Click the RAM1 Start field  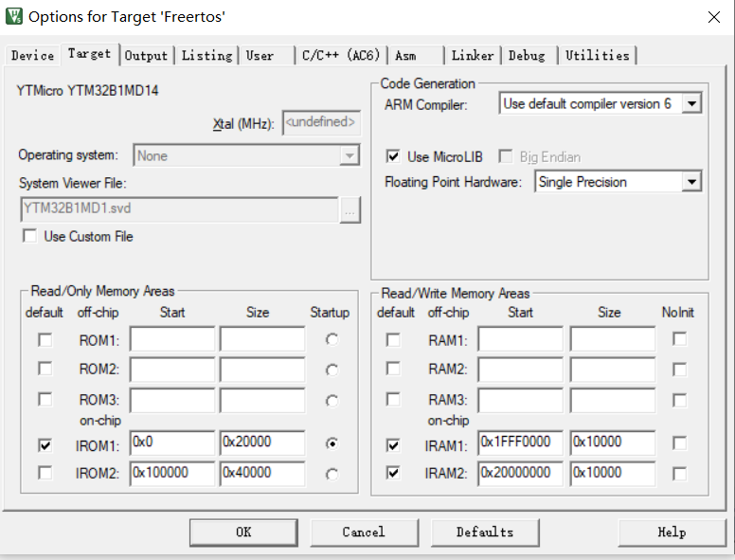(520, 339)
